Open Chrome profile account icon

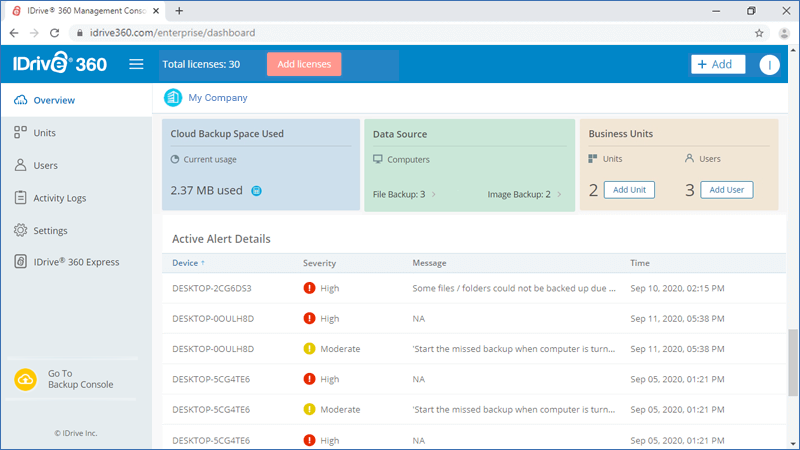click(x=785, y=33)
